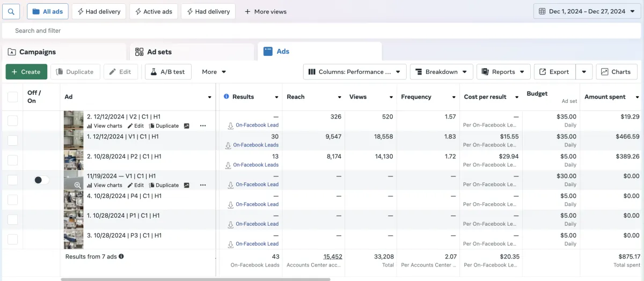The width and height of the screenshot is (644, 281).
Task: Open View charts for the 11/19/2024 ad
Action: (x=105, y=185)
